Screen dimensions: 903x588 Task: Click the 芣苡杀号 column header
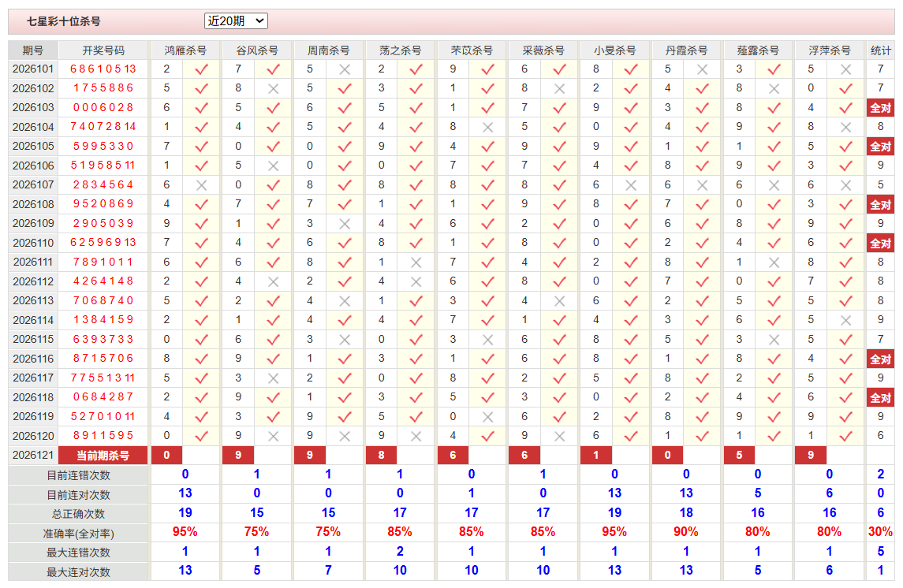pyautogui.click(x=472, y=50)
